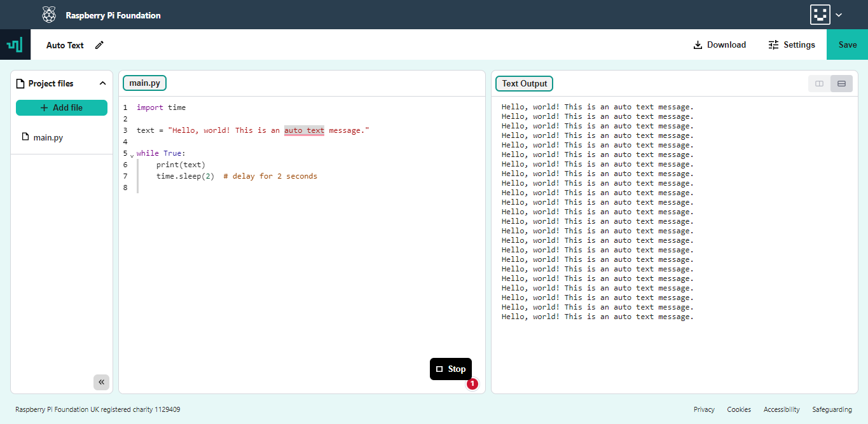Open the Accessibility footer link

coord(782,409)
